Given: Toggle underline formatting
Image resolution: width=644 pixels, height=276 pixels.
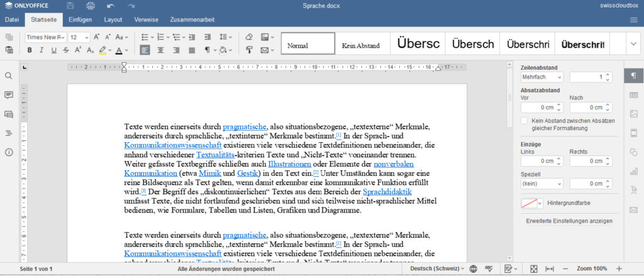Looking at the screenshot, I should pos(54,50).
